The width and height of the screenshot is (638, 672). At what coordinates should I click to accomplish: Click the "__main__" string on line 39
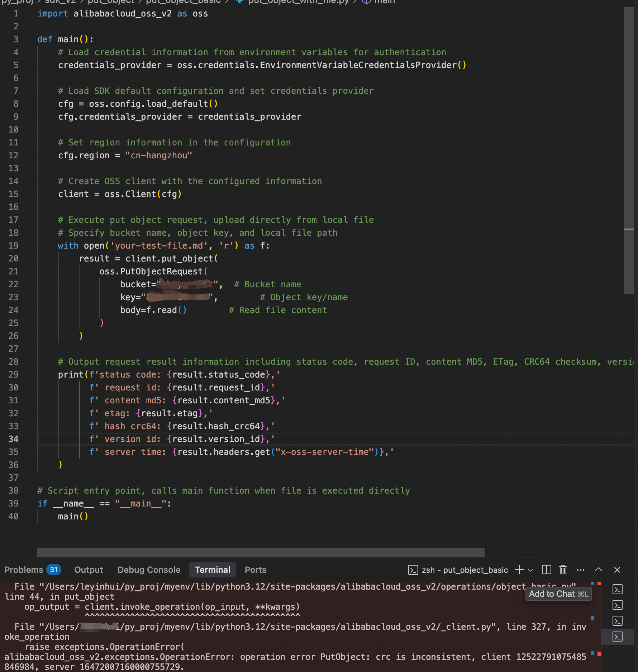pos(141,504)
